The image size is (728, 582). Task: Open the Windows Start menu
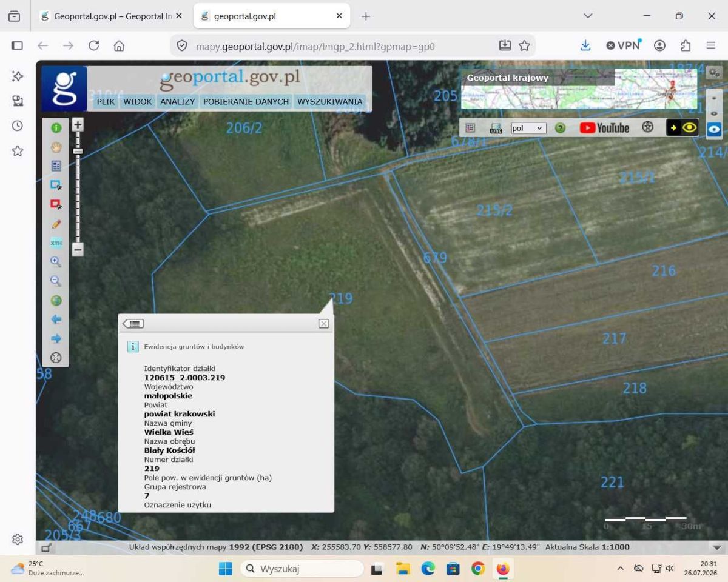coord(226,569)
